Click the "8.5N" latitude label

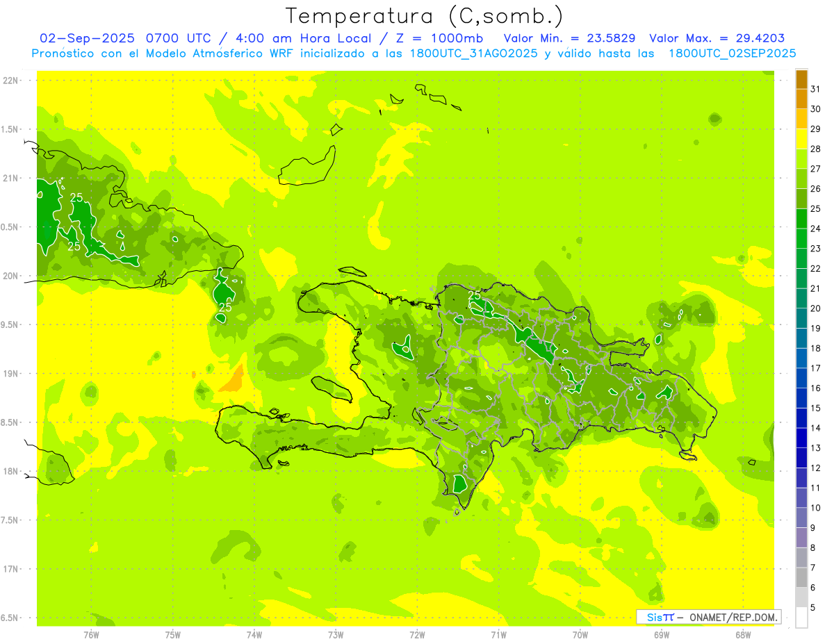tap(10, 422)
